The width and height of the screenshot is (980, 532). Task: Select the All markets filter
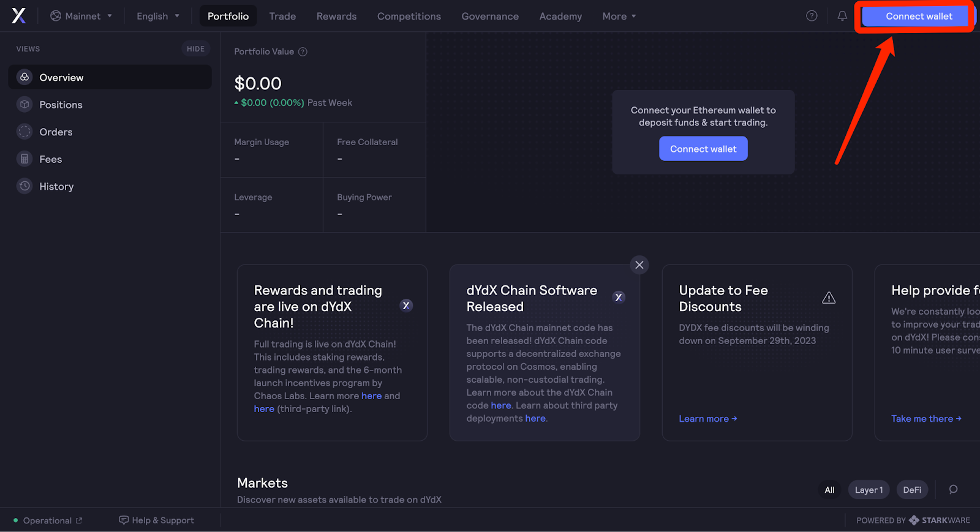point(829,490)
